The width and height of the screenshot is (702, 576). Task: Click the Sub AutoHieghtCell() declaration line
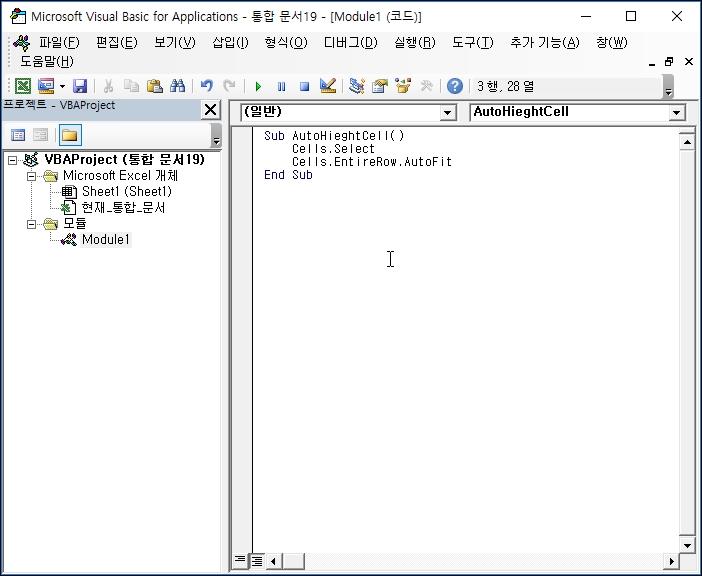(x=334, y=136)
